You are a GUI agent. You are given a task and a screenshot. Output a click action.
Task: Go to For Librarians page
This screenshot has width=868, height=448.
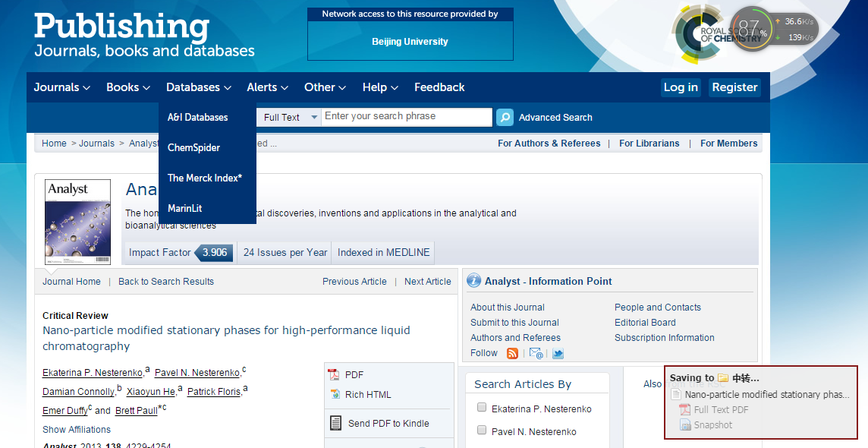649,144
